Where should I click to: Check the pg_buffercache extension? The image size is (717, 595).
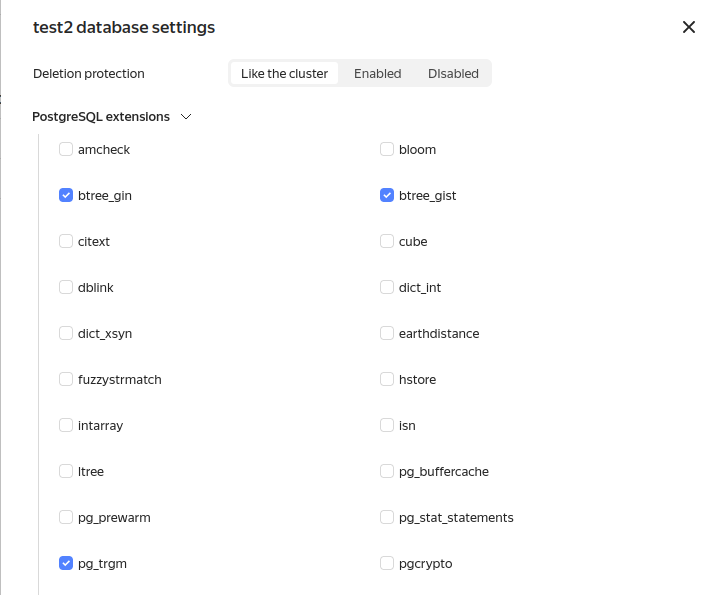point(387,471)
